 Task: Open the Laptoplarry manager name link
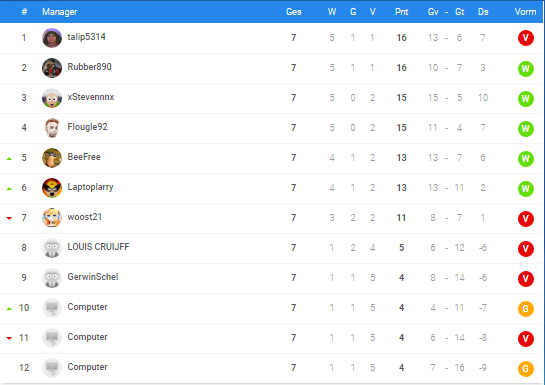(x=90, y=187)
